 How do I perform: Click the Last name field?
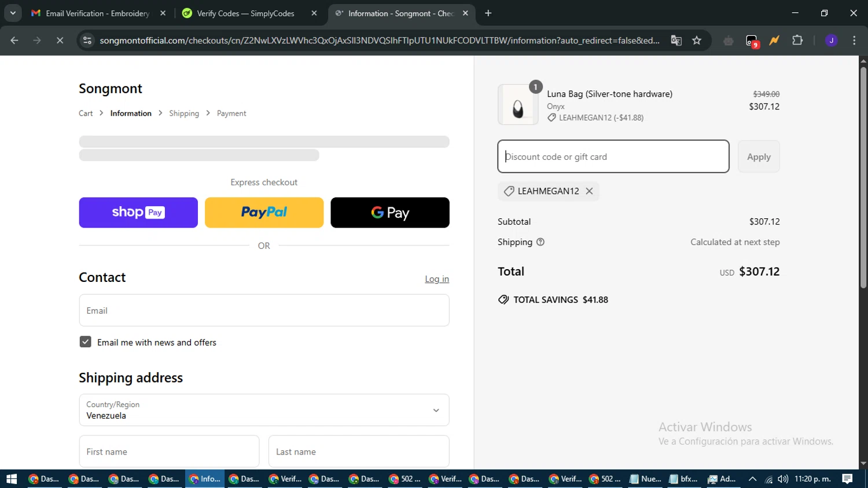(x=359, y=452)
